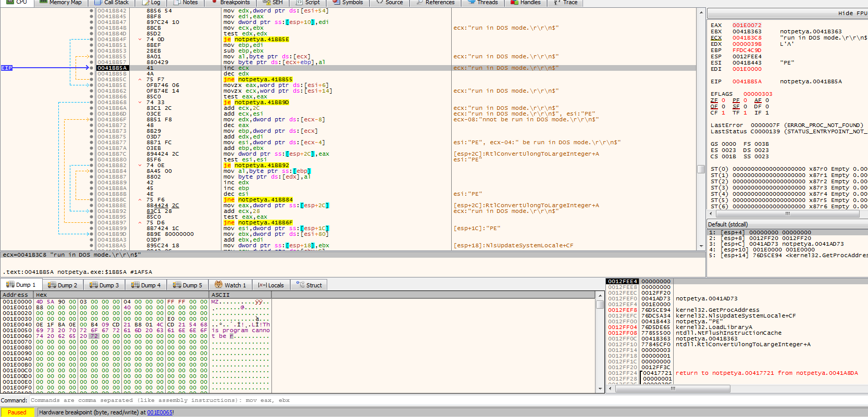Toggle breakpoint dot at address 0041BB5A
The height and width of the screenshot is (417, 868).
(x=92, y=68)
